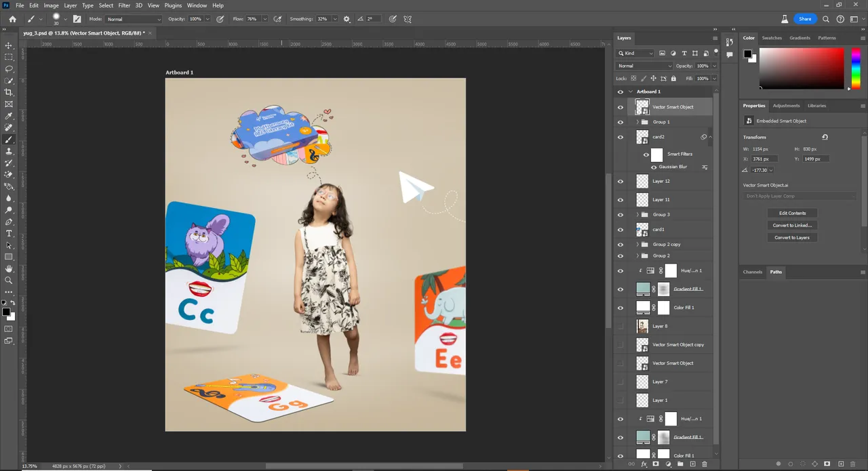Hide the Vector Smart Object top layer
Image resolution: width=868 pixels, height=471 pixels.
coord(620,107)
